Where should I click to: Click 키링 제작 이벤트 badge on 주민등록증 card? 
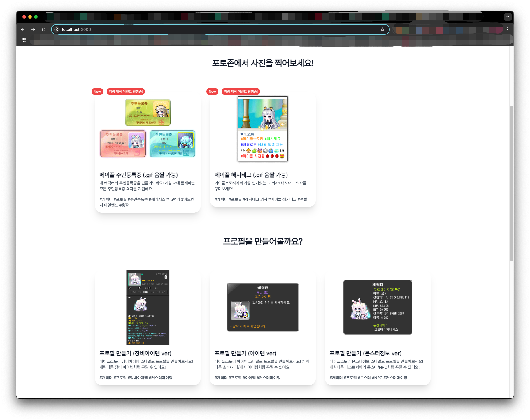coord(126,92)
